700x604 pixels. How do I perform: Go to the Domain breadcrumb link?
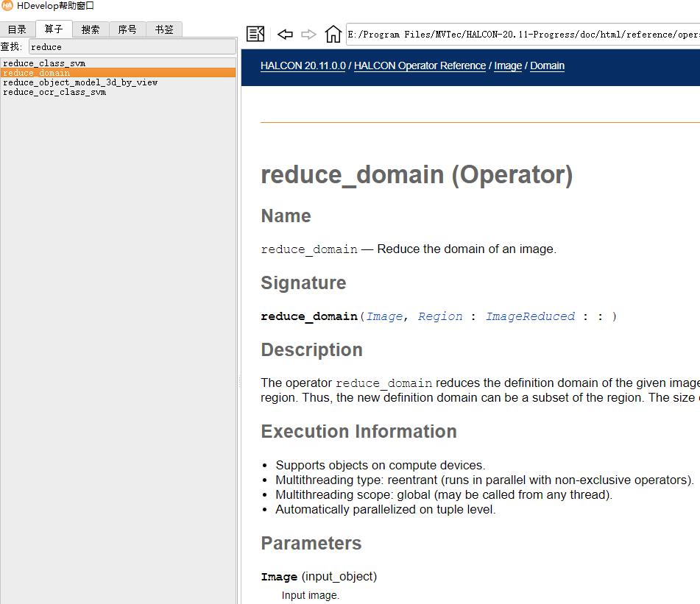(x=547, y=65)
